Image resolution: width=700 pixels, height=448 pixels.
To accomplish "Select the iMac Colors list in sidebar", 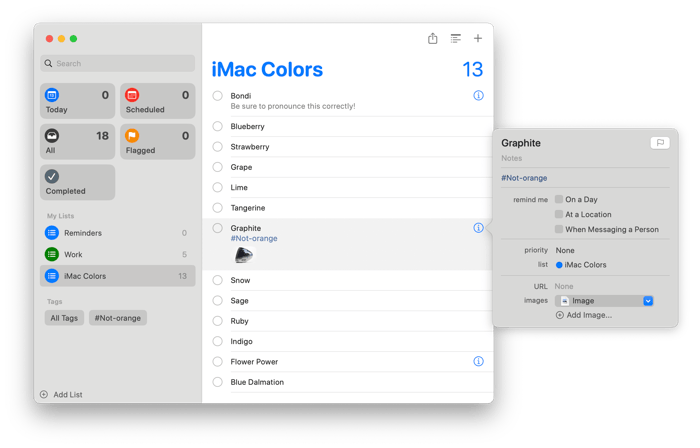I will [117, 276].
